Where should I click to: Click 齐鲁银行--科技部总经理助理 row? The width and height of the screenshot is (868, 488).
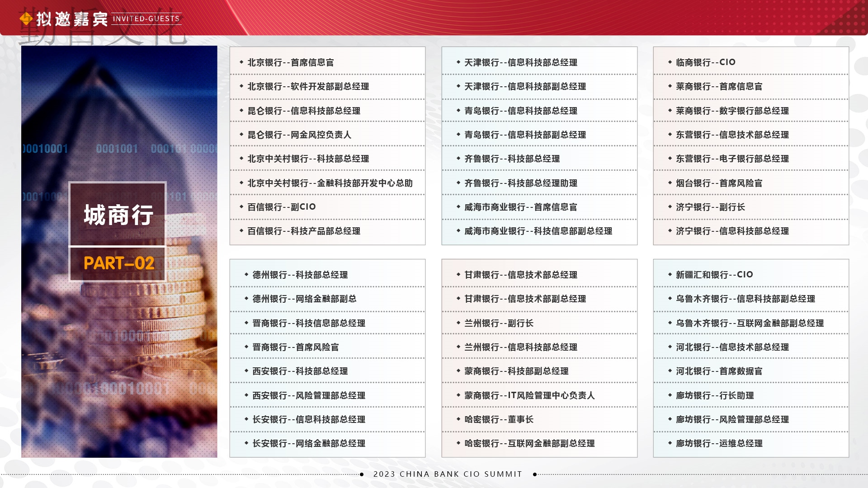520,183
